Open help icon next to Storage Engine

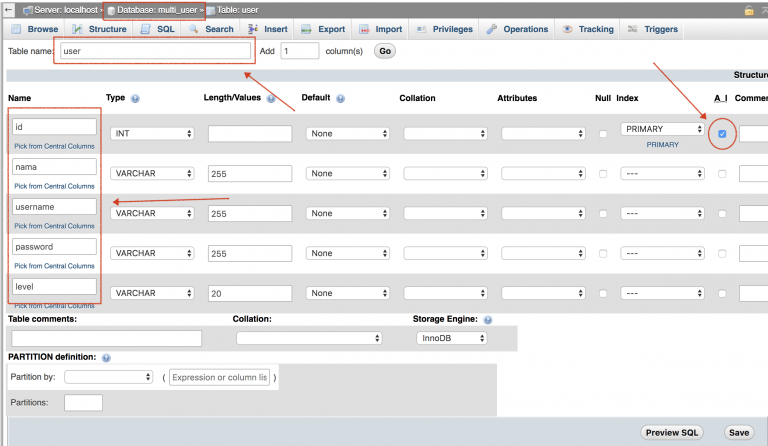[x=488, y=320]
